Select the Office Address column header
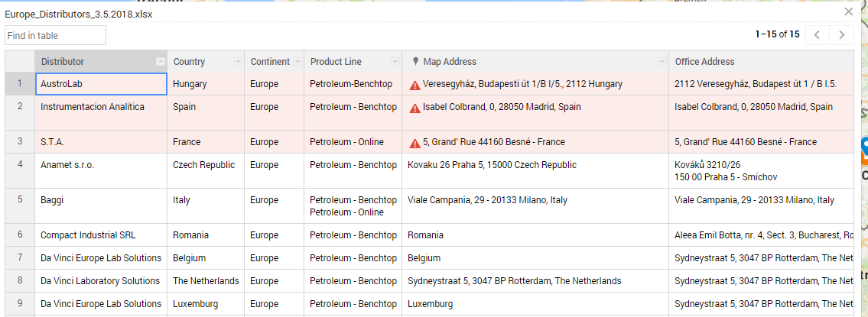The width and height of the screenshot is (868, 317). 761,61
